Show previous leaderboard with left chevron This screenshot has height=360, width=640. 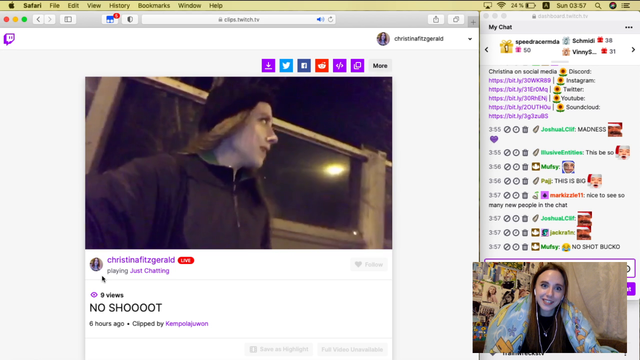coord(487,49)
